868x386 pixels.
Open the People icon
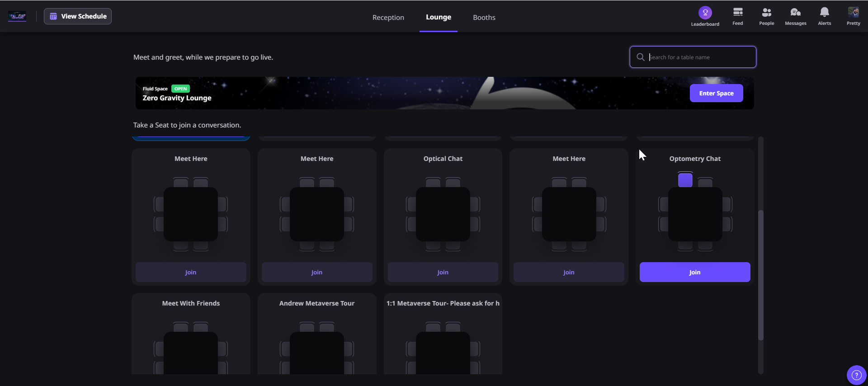tap(766, 12)
